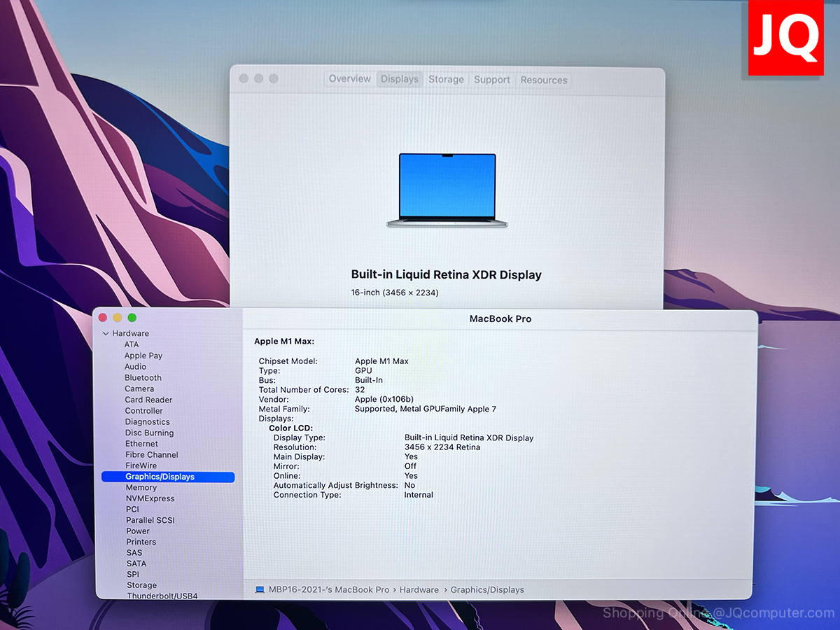The height and width of the screenshot is (630, 840).
Task: Click the Chipset Model value Apple M1 Max
Action: click(382, 361)
